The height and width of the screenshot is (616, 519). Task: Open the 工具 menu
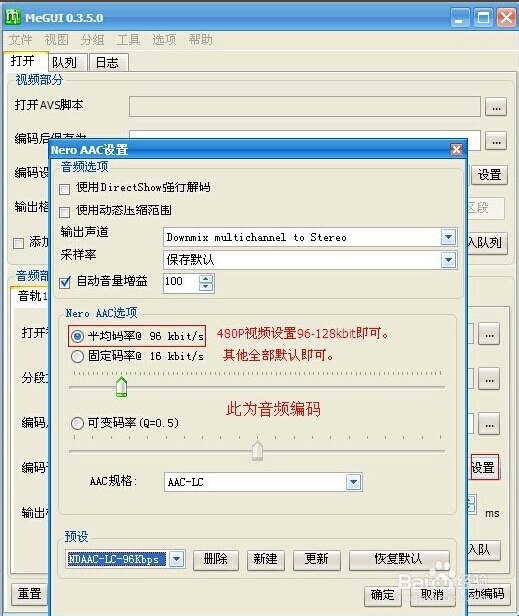(128, 40)
